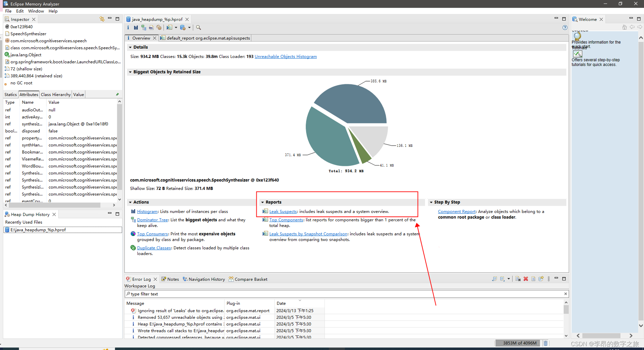644x350 pixels.
Task: Open the Leak Suspects report
Action: coord(282,211)
